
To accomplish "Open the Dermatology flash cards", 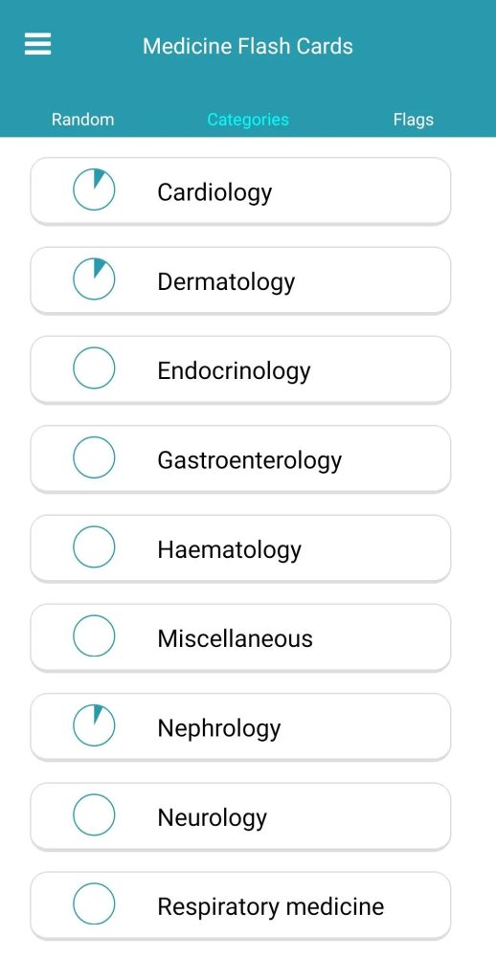I will [x=240, y=280].
